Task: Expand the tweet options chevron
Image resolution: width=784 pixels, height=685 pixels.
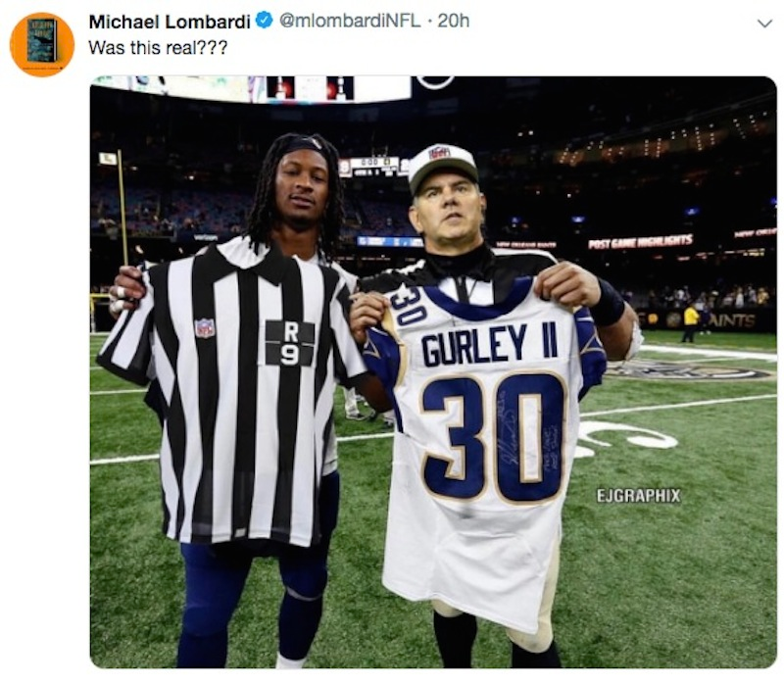Action: 764,24
